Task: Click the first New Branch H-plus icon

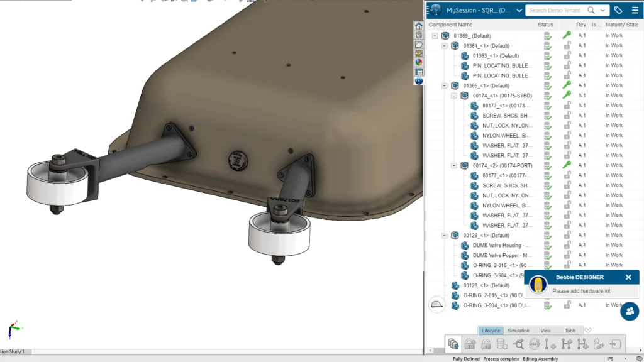Action: (567, 344)
